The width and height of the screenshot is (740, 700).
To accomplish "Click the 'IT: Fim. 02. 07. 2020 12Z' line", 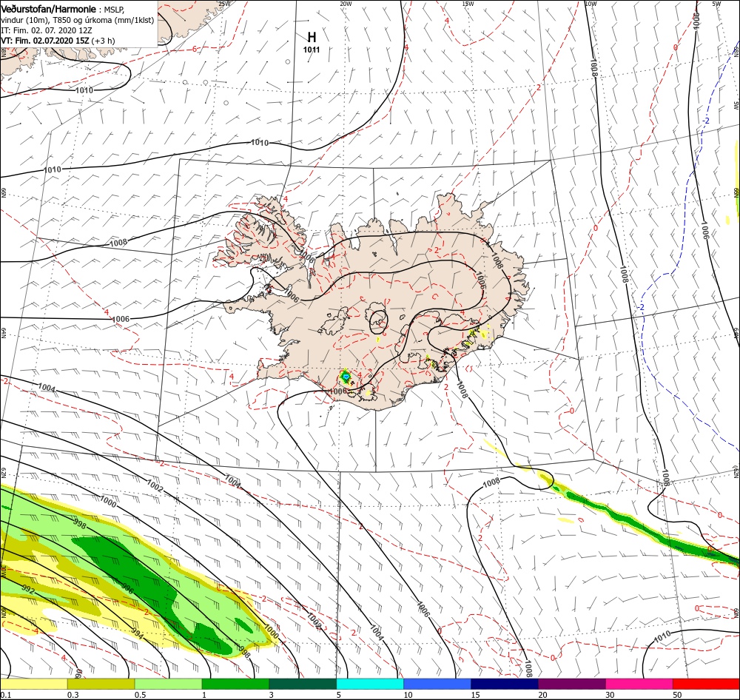I will (x=46, y=30).
